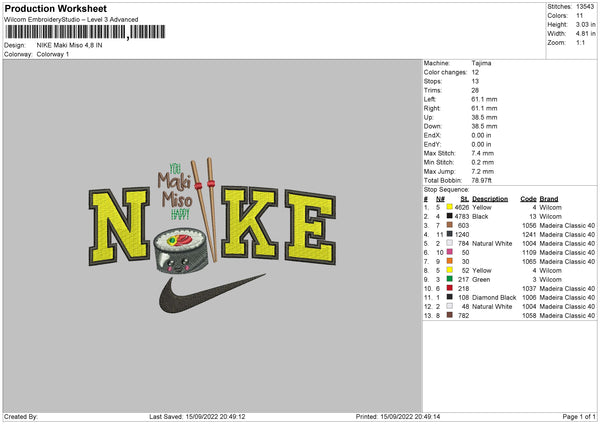
Task: Click the Description column header
Action: (x=490, y=199)
